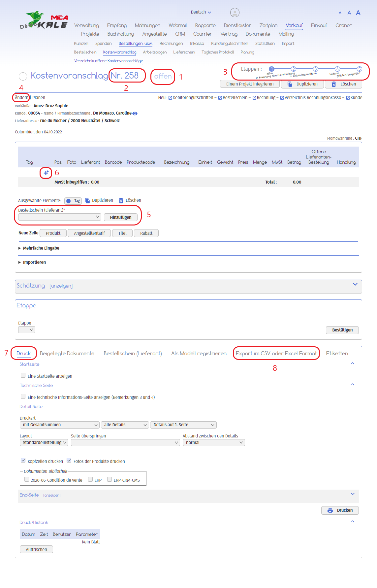This screenshot has width=377, height=588.
Task: Click the Hinzufügen button
Action: pos(121,217)
